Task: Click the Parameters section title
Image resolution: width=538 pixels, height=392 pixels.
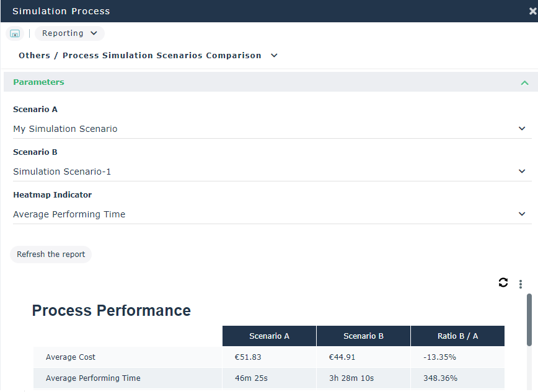Action: coord(38,82)
